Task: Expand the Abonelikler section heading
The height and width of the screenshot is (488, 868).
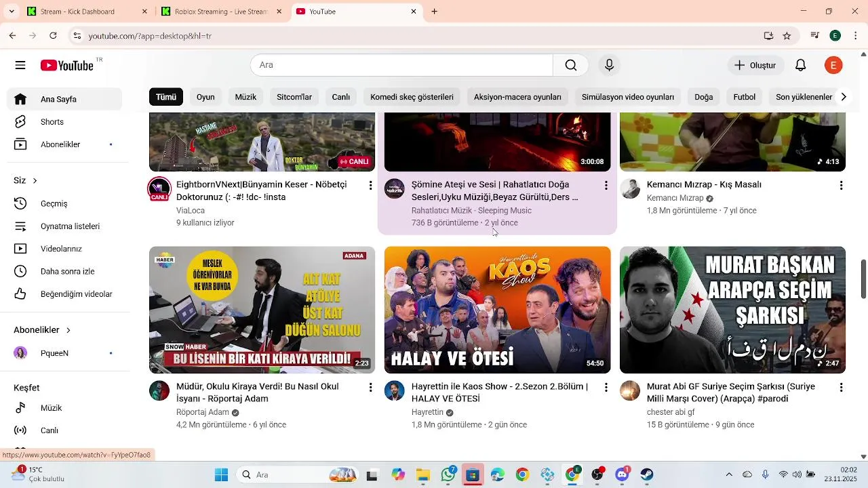Action: pyautogui.click(x=42, y=330)
